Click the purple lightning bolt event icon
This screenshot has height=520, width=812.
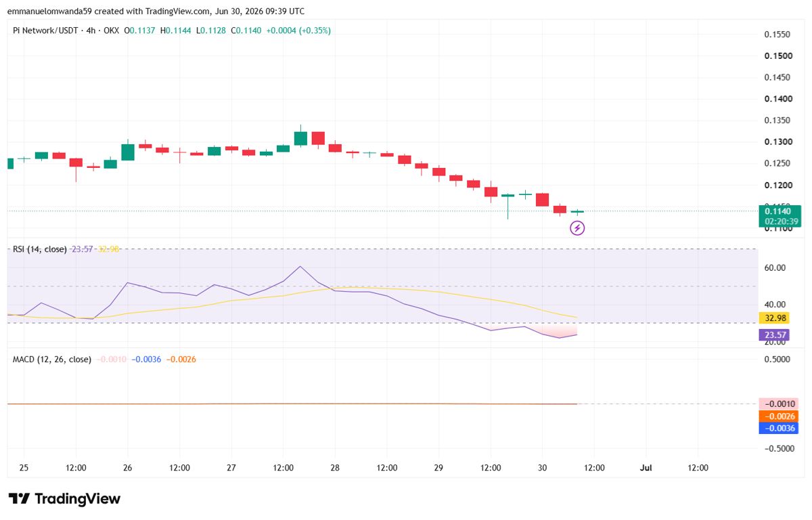click(x=577, y=228)
